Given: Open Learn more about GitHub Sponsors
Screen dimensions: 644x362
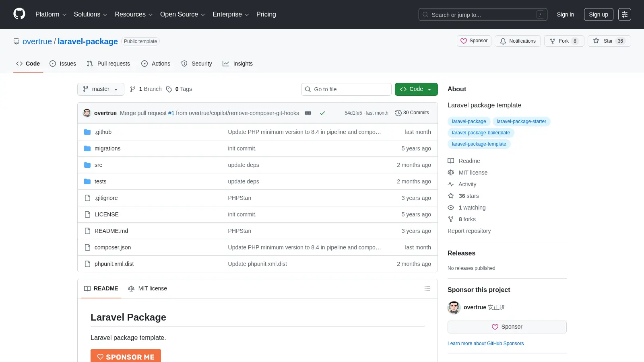Looking at the screenshot, I should click(x=485, y=343).
